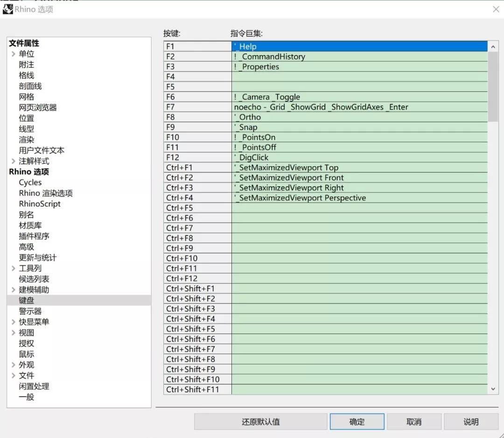Expand the 建模辅助 tree node
Image resolution: width=504 pixels, height=438 pixels.
point(13,290)
